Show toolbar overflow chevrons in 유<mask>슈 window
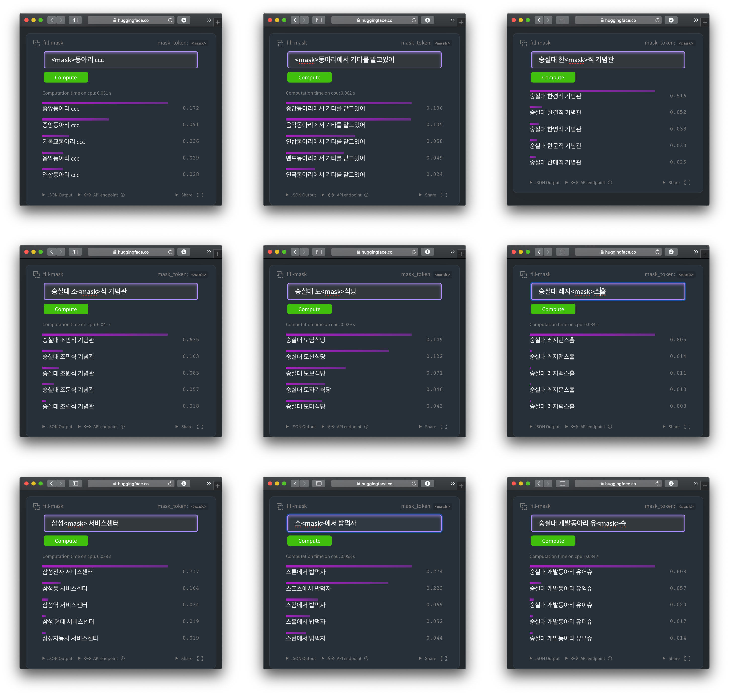 (696, 484)
